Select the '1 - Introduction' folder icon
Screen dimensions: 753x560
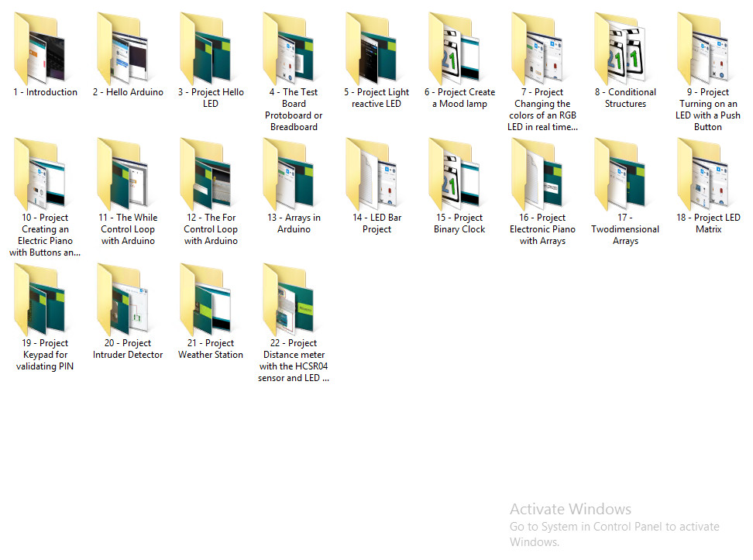pos(40,49)
